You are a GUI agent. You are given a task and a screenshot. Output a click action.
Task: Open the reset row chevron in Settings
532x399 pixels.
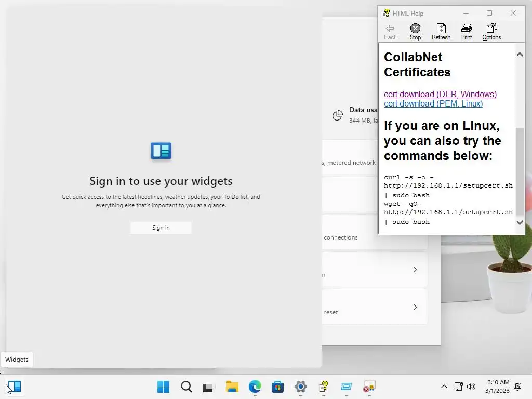[415, 307]
